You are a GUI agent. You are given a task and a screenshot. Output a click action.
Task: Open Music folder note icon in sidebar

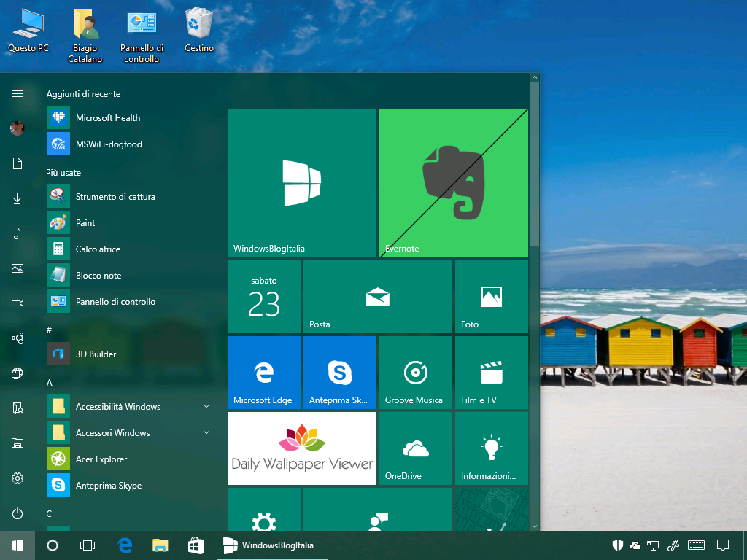click(18, 233)
